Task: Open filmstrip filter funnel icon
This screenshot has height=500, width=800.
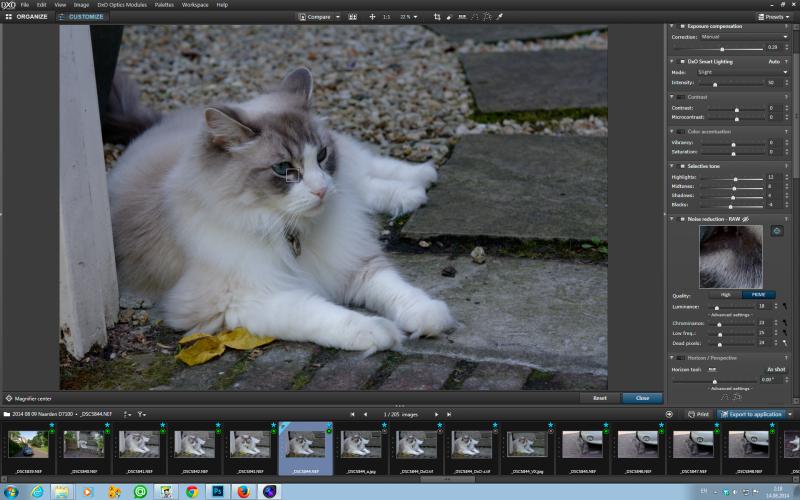Action: click(x=141, y=414)
